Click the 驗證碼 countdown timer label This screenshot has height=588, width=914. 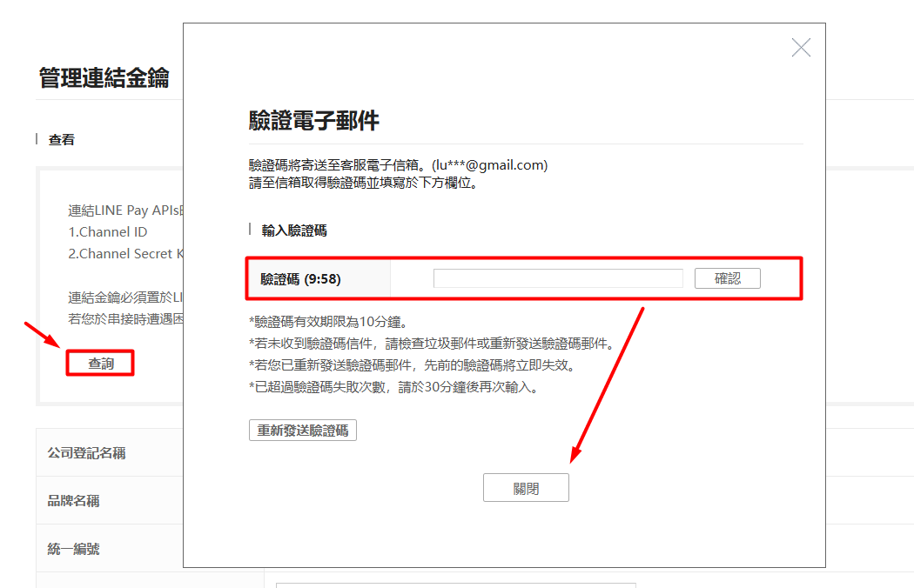click(301, 279)
